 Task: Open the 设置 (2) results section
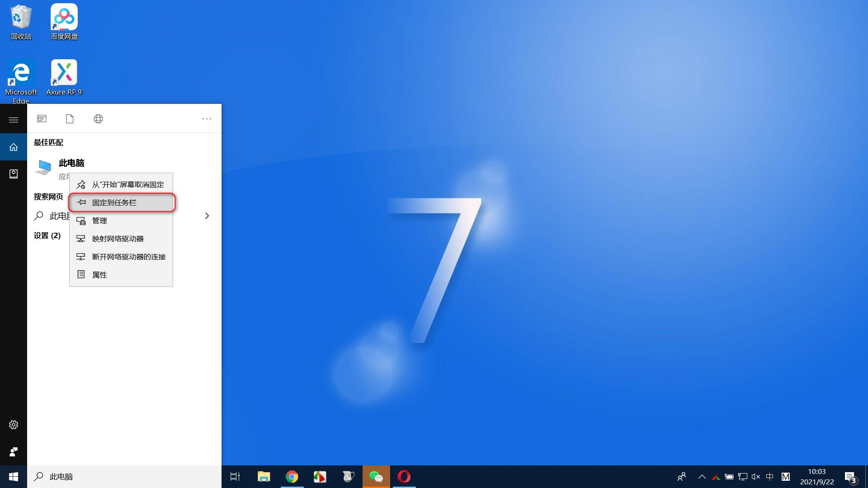tap(47, 235)
